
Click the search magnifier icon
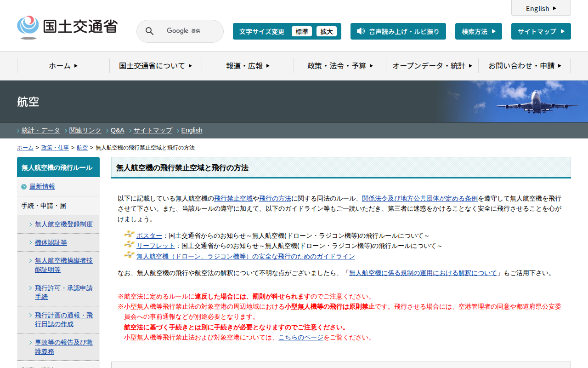[x=149, y=31]
